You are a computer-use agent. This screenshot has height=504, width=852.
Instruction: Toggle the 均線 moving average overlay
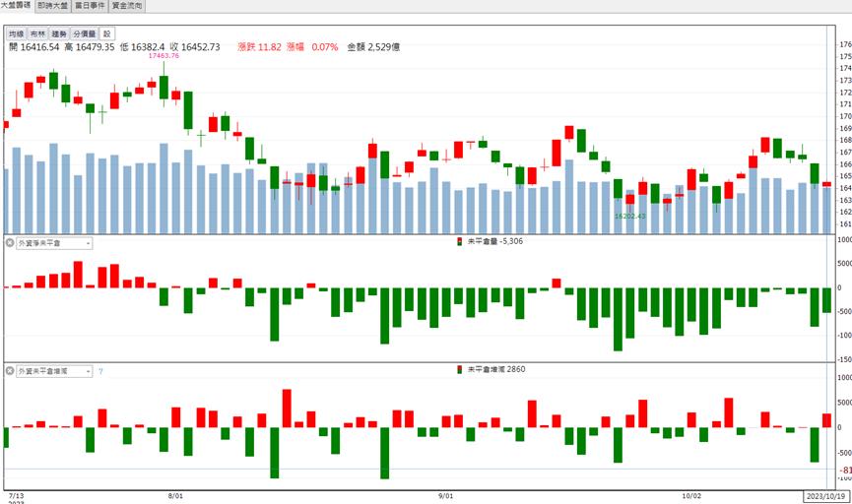[x=17, y=34]
